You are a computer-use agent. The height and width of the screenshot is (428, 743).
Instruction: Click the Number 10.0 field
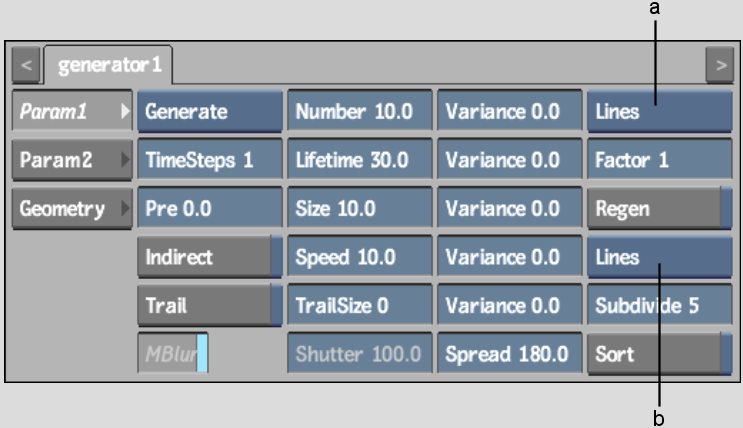[x=360, y=111]
